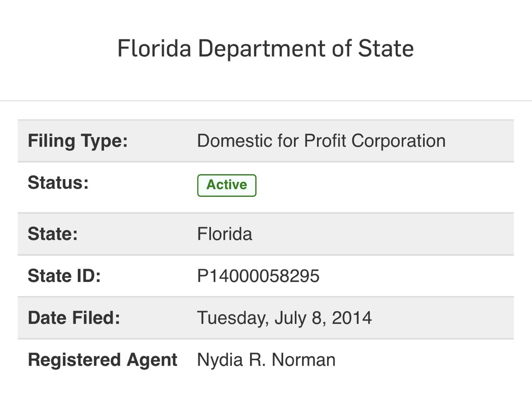Click the word Corporation in filing type
The width and height of the screenshot is (532, 415).
(x=399, y=142)
